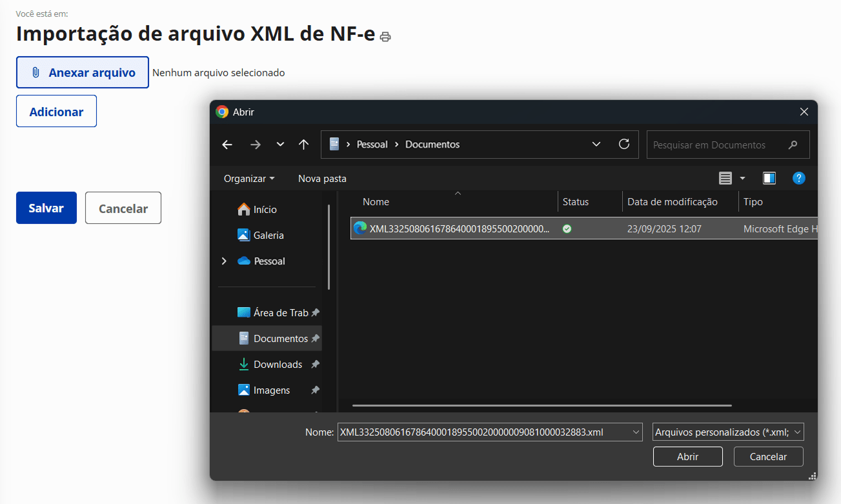Refresh the Documentos folder listing
This screenshot has height=504, width=841.
click(624, 145)
